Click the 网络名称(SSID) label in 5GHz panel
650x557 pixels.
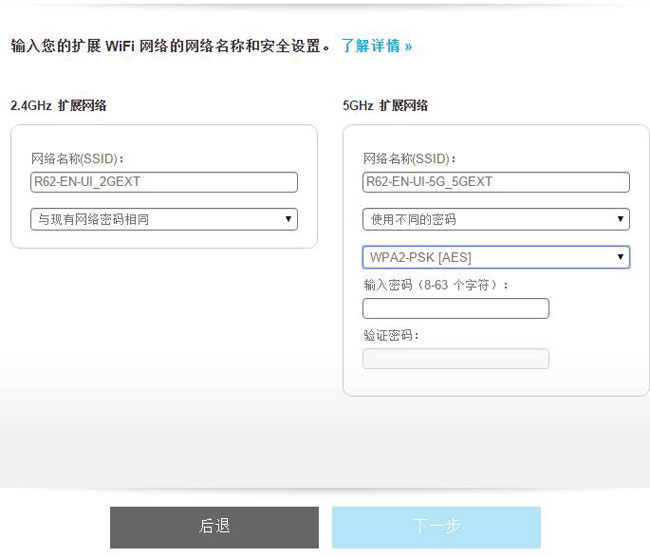click(x=410, y=158)
